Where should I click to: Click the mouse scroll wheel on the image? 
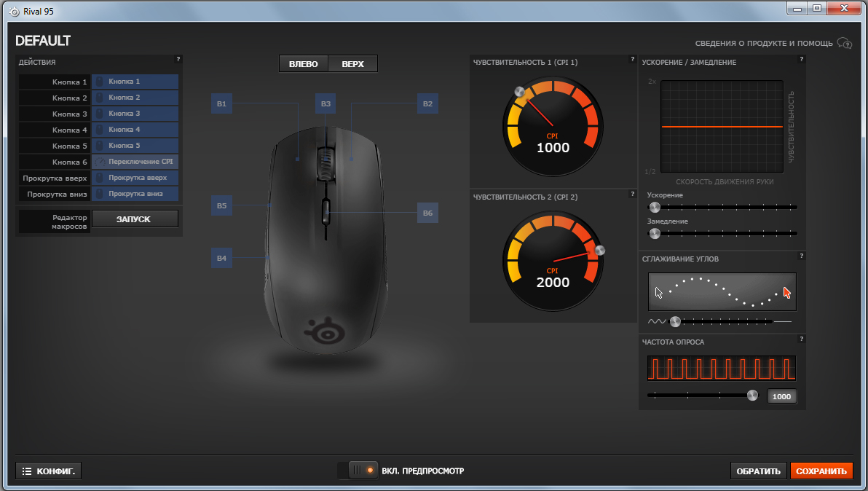pos(325,163)
